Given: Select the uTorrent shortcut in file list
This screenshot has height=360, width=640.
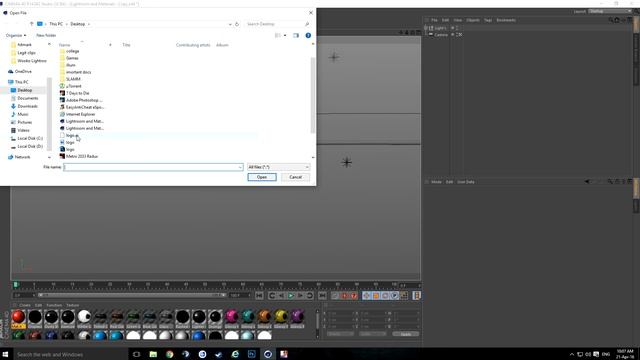Looking at the screenshot, I should coord(73,86).
